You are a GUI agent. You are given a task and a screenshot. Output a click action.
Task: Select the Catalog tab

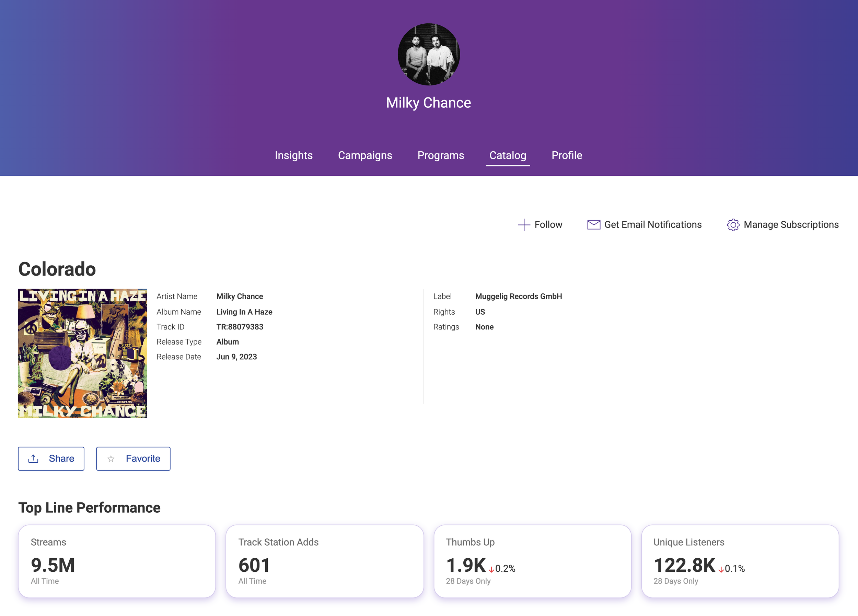507,155
